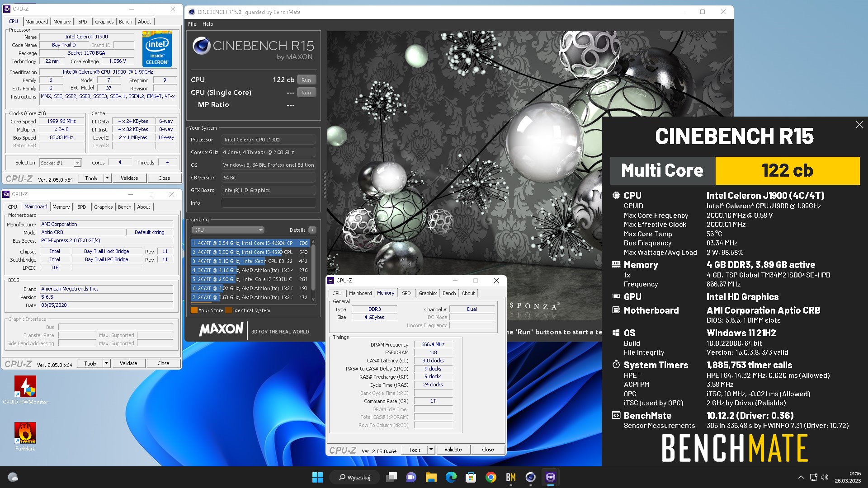Screen dimensions: 868x488
Task: Click DRAM Frequency value 666.4 MHz
Action: click(x=433, y=344)
